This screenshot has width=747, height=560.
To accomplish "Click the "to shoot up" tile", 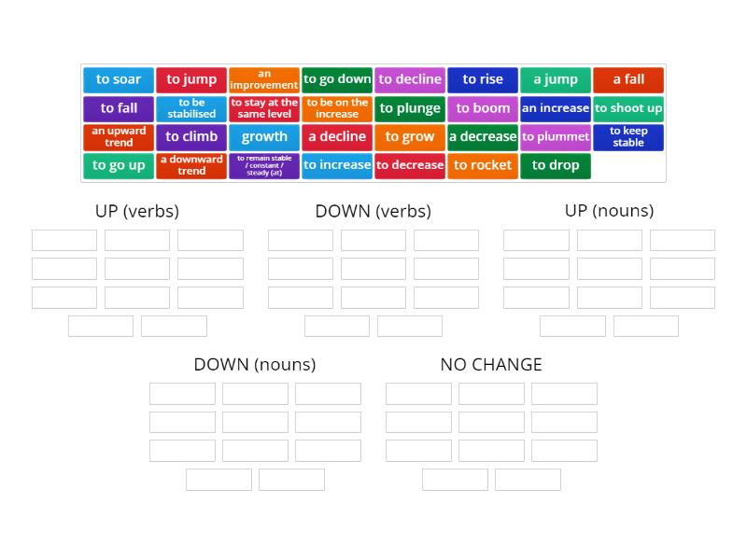I will (x=628, y=108).
